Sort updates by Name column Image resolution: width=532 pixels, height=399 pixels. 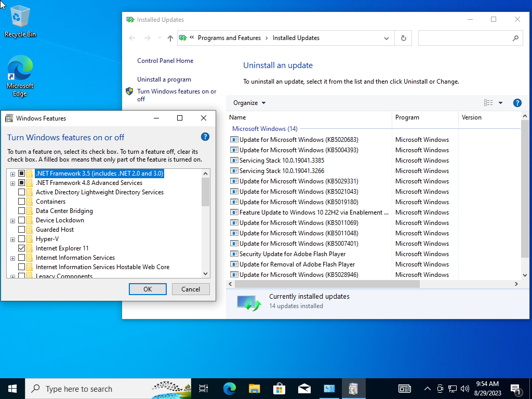coord(309,117)
